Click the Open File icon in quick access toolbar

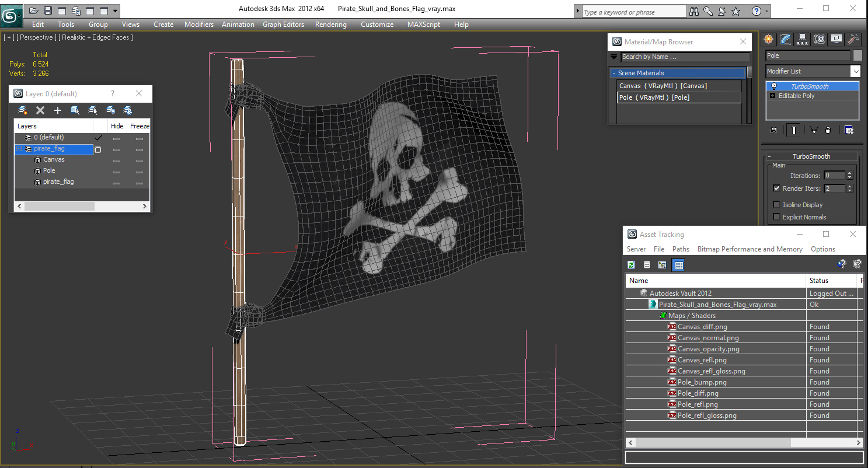(34, 11)
